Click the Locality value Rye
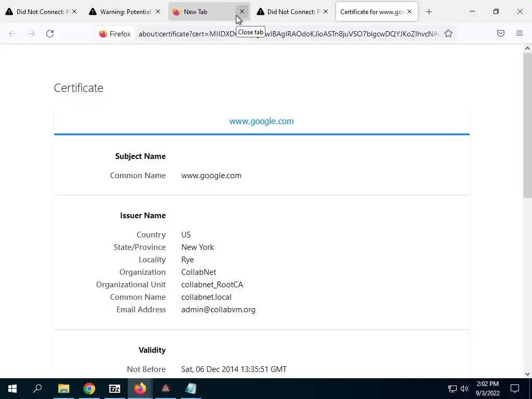Image resolution: width=532 pixels, height=399 pixels. click(188, 260)
